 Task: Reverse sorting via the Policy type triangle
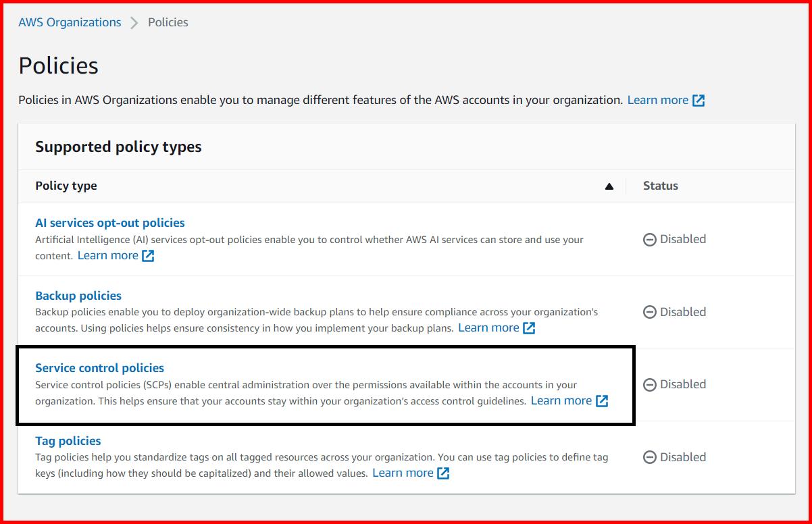click(609, 186)
